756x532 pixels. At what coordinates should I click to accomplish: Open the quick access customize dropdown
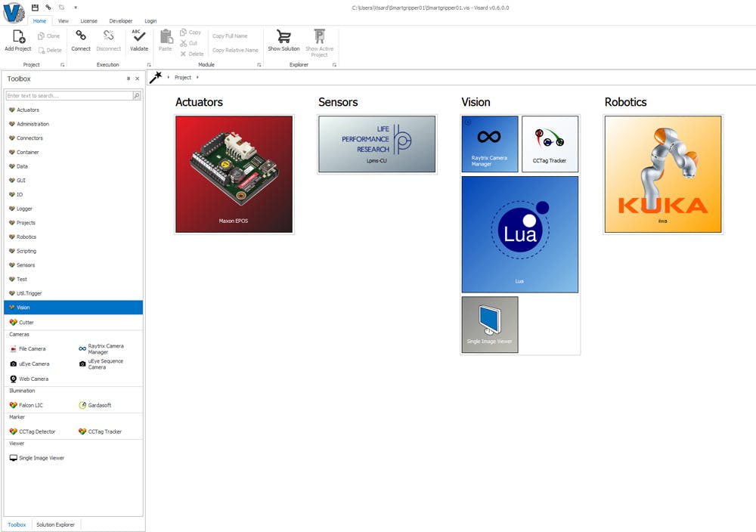point(75,8)
